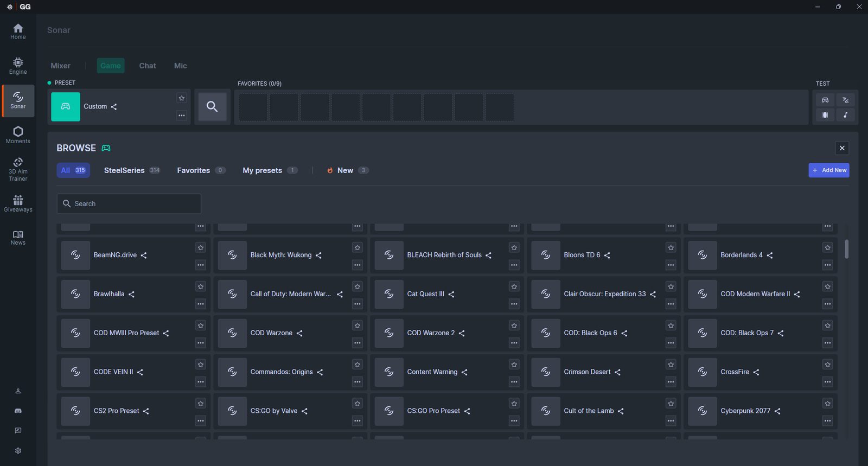Screen dimensions: 868x466
Task: Share the Cat Quest III preset
Action: pos(451,295)
